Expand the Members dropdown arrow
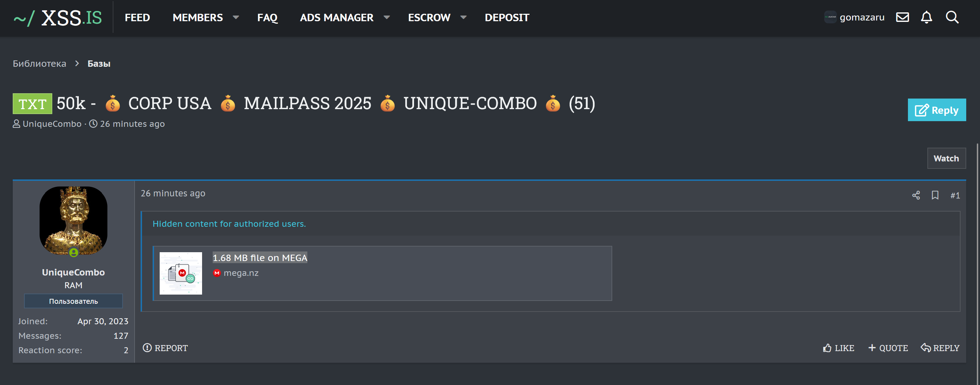Viewport: 980px width, 385px height. pos(236,18)
